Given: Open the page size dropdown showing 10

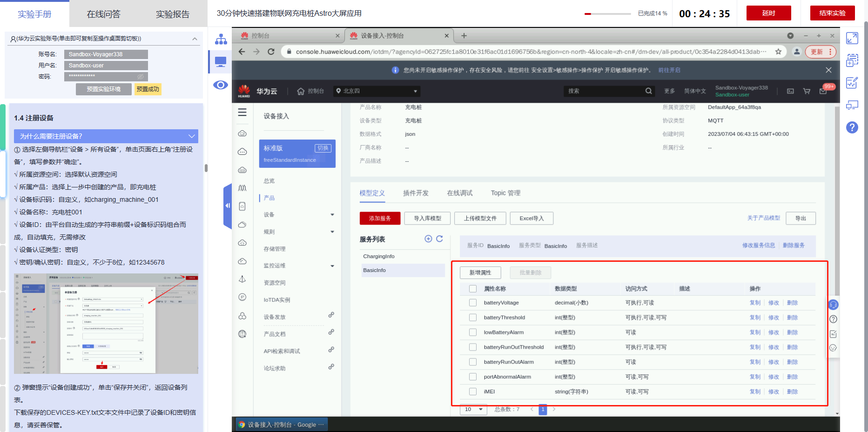Looking at the screenshot, I should [474, 410].
